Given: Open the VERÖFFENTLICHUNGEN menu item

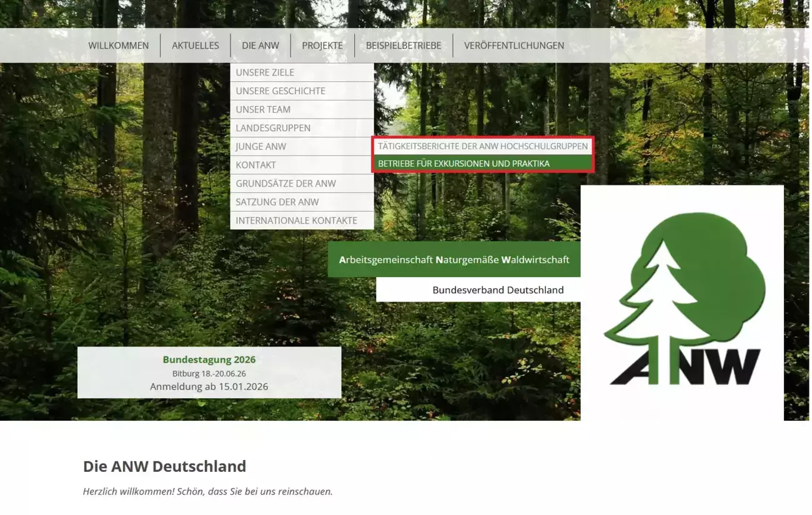Looking at the screenshot, I should [x=513, y=45].
